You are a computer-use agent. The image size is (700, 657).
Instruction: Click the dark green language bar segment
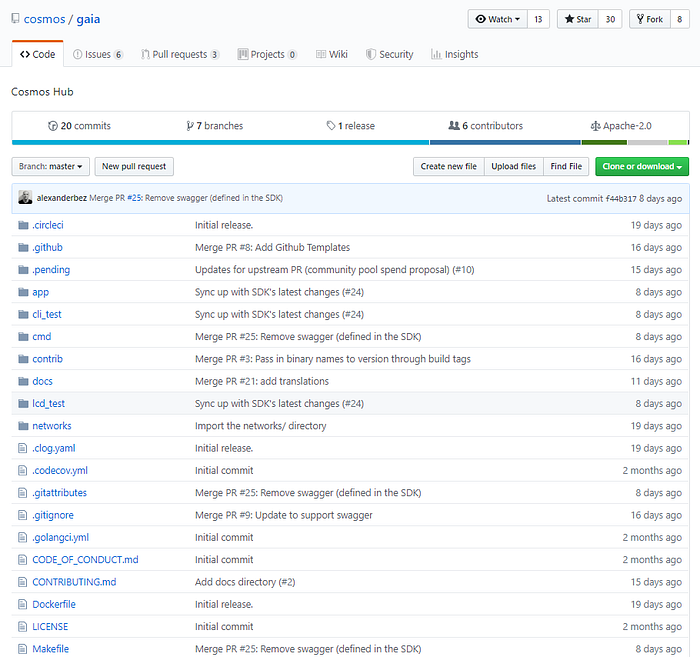[x=604, y=142]
